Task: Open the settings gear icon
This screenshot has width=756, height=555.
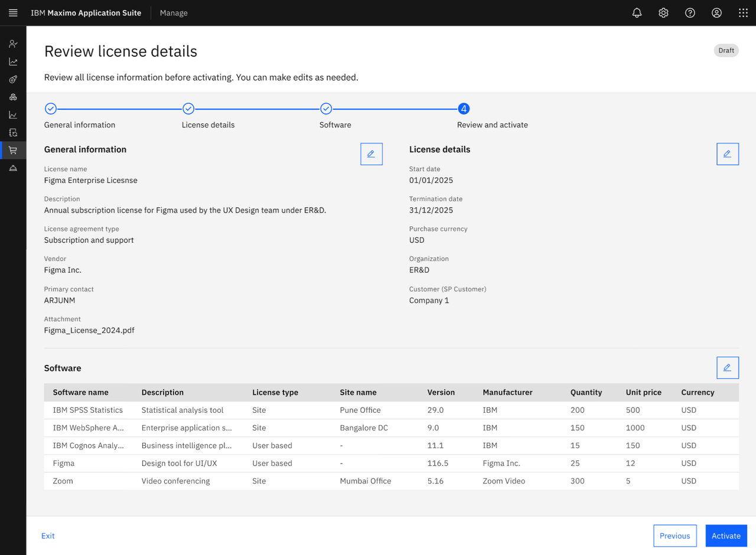Action: point(663,13)
